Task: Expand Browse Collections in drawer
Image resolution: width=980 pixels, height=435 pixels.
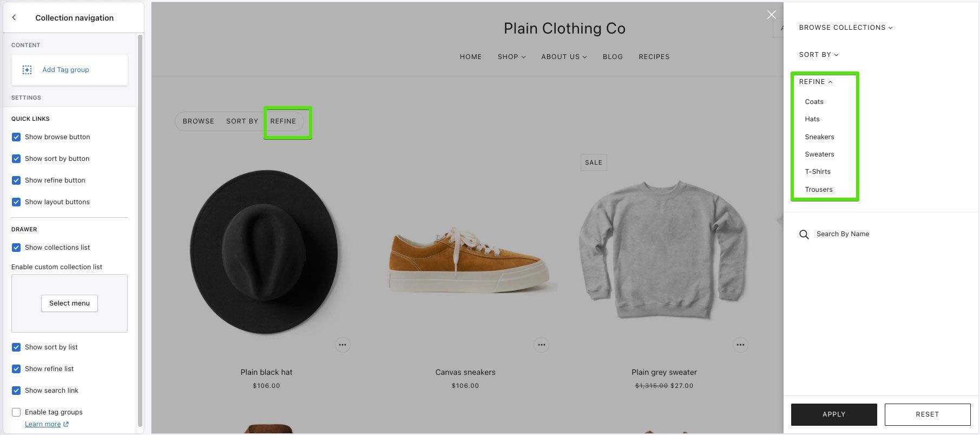Action: 846,28
